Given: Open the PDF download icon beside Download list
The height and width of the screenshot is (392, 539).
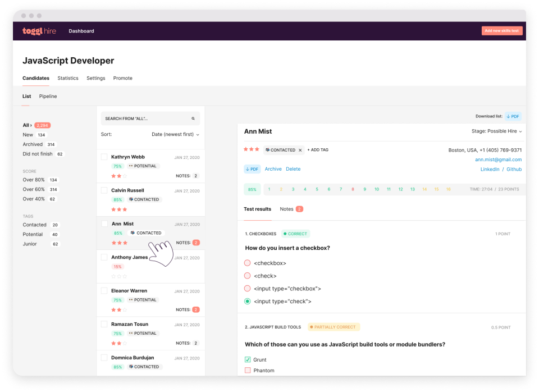Looking at the screenshot, I should 512,116.
